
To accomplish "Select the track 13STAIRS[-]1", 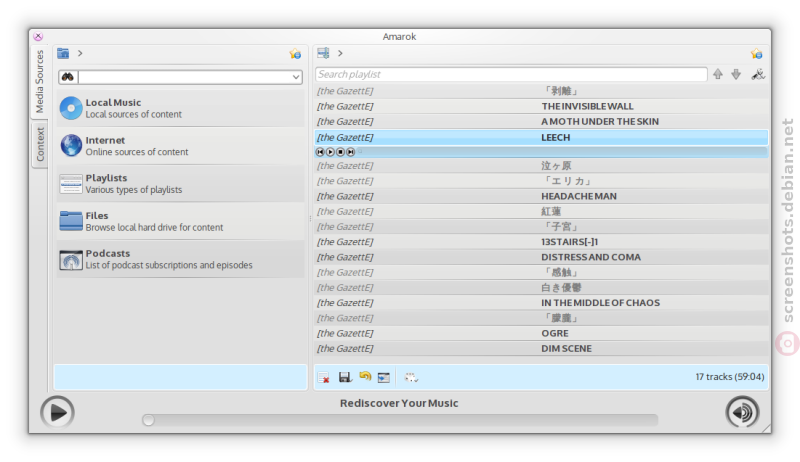I will click(541, 242).
